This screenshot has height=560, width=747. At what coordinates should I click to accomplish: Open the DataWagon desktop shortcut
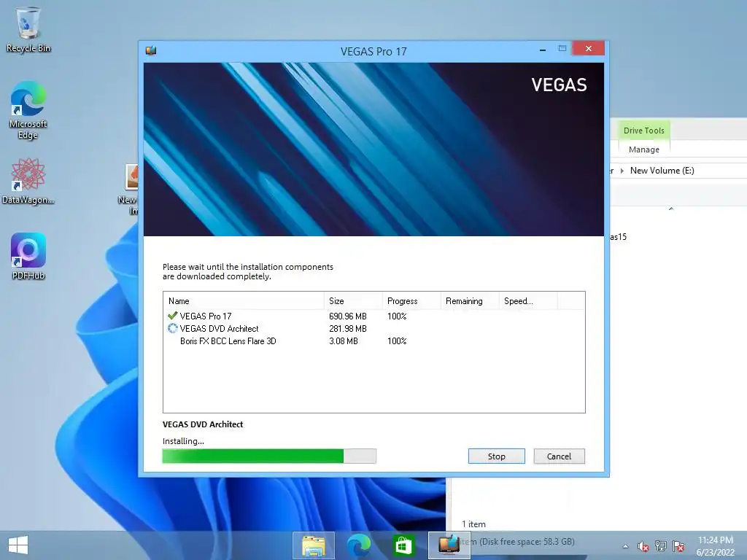point(28,181)
